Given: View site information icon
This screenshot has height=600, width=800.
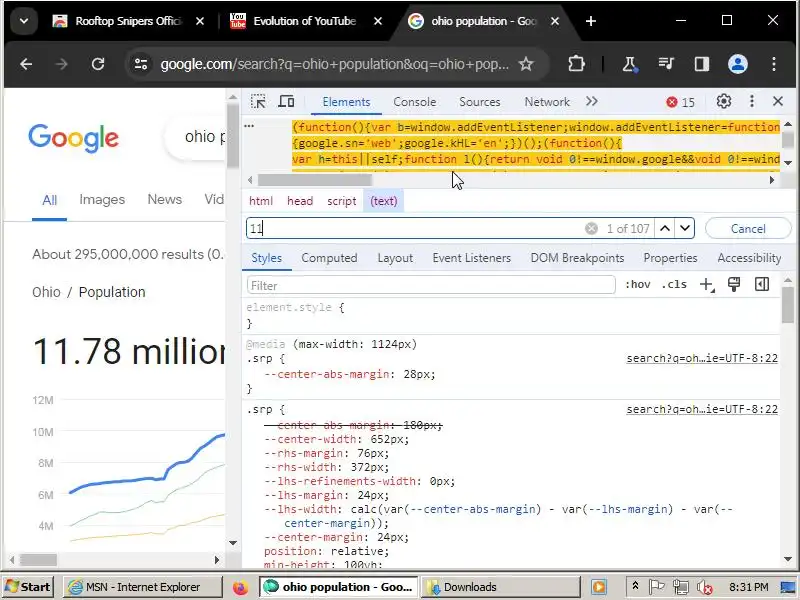Looking at the screenshot, I should click(141, 64).
